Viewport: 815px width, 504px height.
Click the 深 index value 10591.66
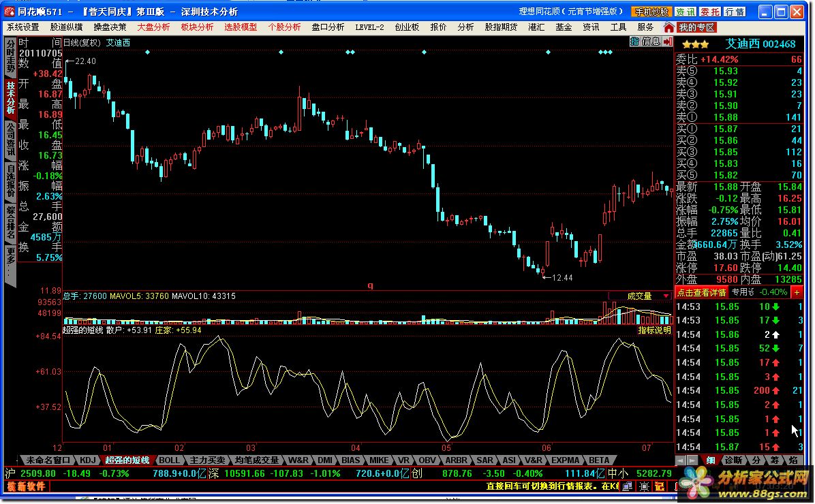(244, 473)
